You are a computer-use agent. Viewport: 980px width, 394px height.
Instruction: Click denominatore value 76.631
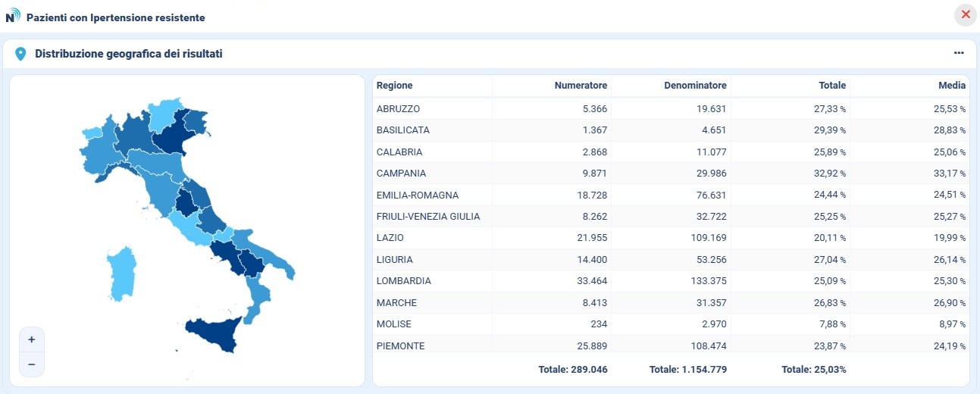(710, 195)
